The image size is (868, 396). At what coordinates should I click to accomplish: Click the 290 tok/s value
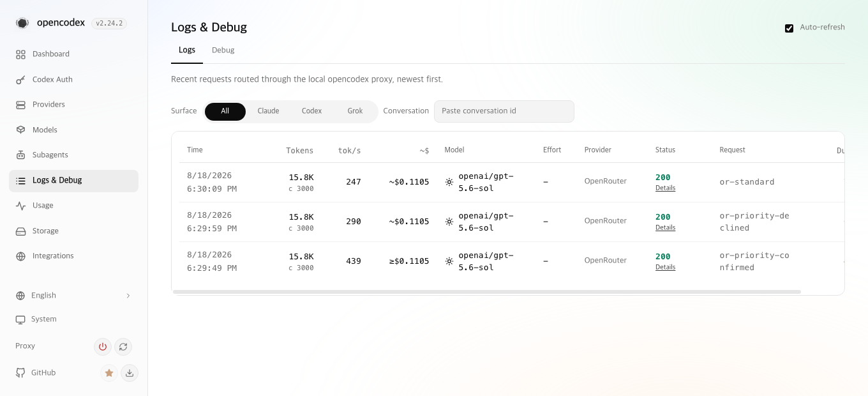354,222
